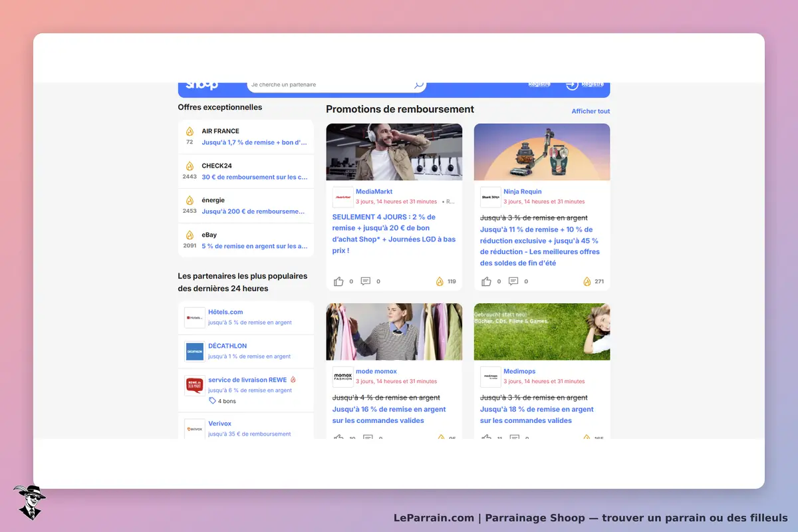This screenshot has width=798, height=532.
Task: Click the flame icon next to AIR FRANCE
Action: 190,131
